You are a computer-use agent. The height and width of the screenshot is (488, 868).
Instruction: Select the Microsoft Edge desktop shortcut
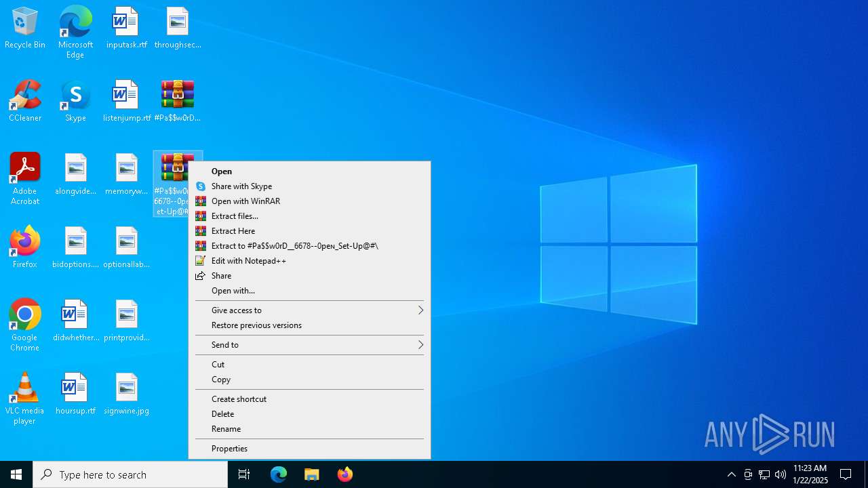[75, 32]
